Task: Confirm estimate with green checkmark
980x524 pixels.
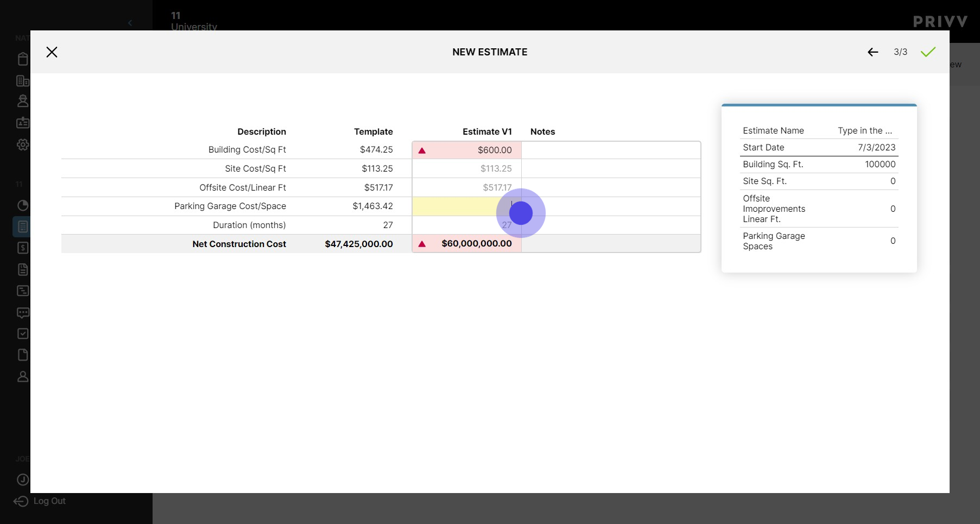Action: [x=928, y=52]
